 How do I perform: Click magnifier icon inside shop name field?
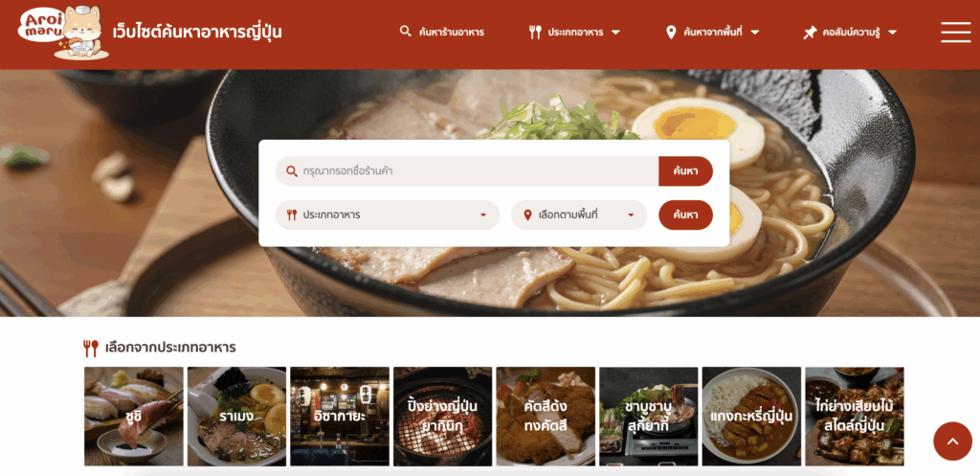(x=292, y=170)
